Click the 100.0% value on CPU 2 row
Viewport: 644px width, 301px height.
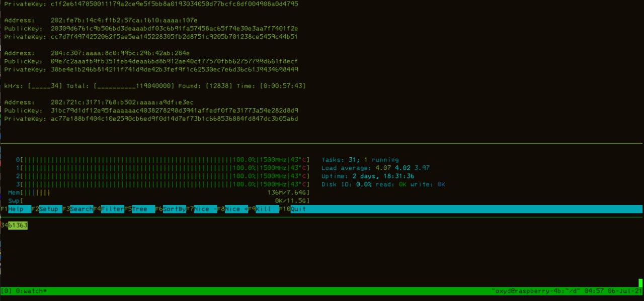pos(245,176)
